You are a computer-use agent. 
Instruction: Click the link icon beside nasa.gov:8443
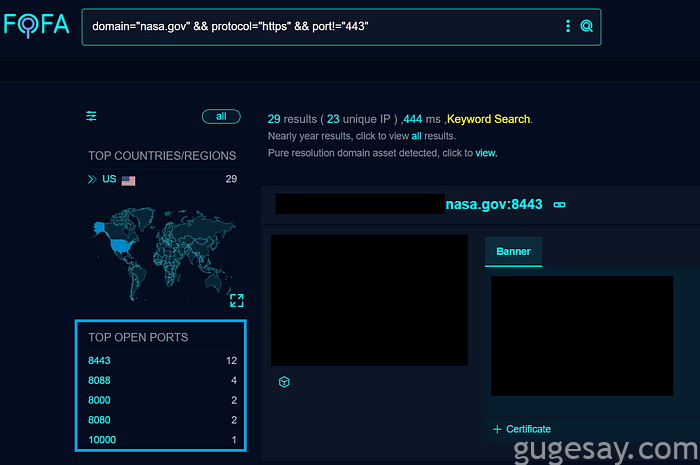(559, 205)
